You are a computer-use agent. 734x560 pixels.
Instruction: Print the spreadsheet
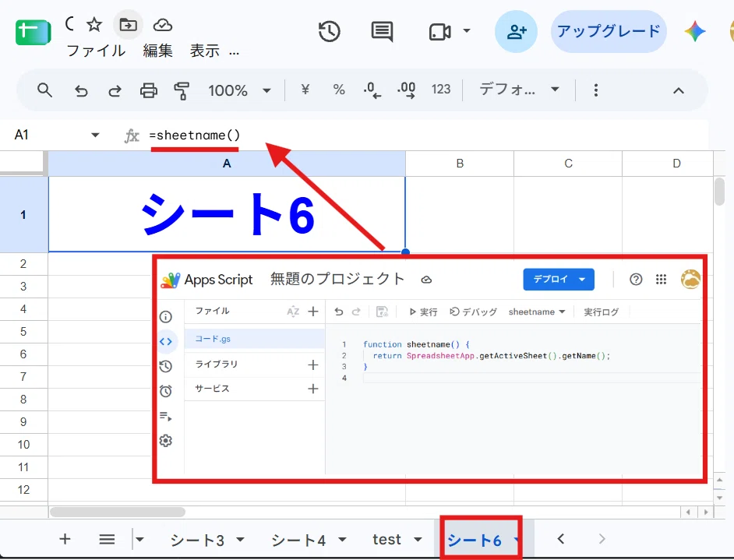148,90
